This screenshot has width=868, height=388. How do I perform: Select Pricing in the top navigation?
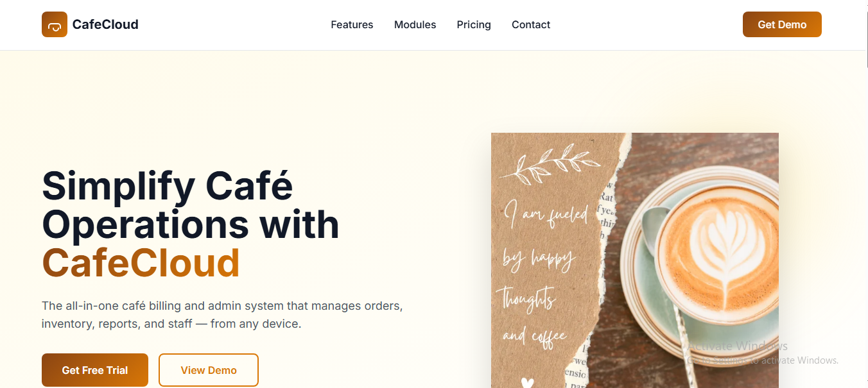point(474,24)
